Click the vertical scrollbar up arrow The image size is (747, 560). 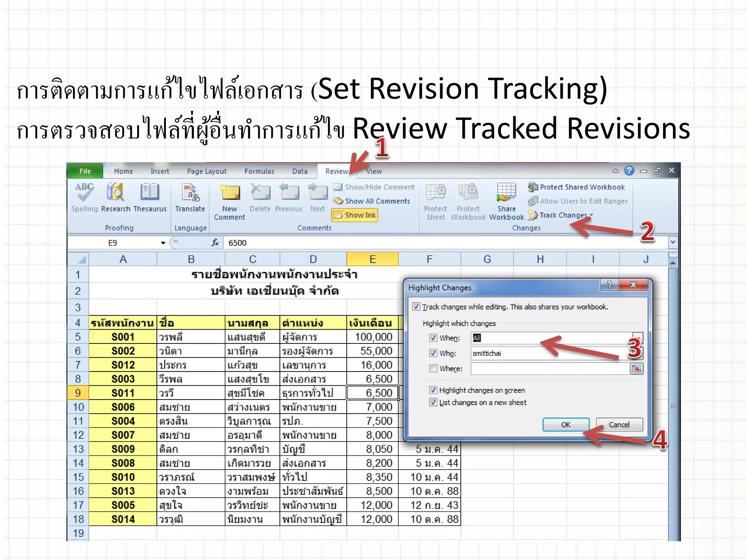(x=673, y=263)
